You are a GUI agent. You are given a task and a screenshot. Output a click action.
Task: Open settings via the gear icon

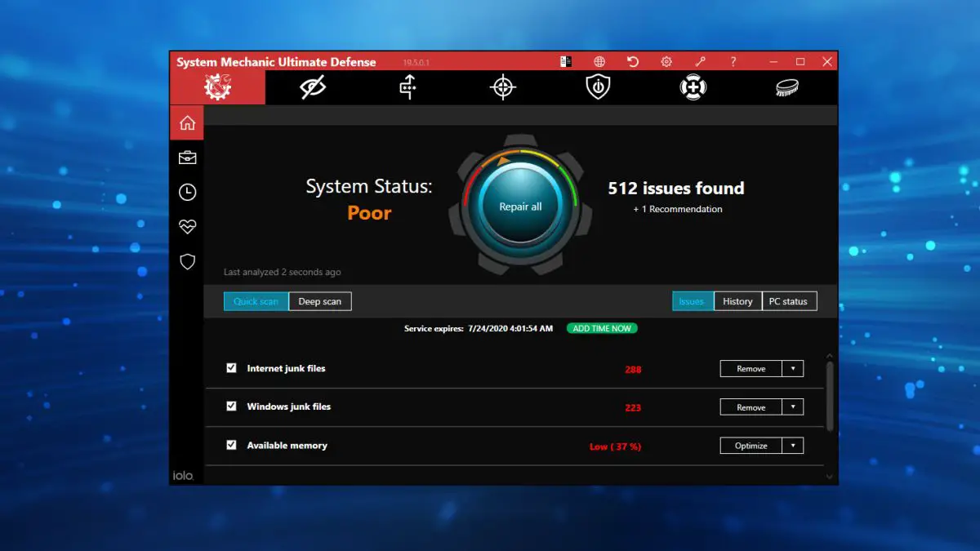(666, 61)
